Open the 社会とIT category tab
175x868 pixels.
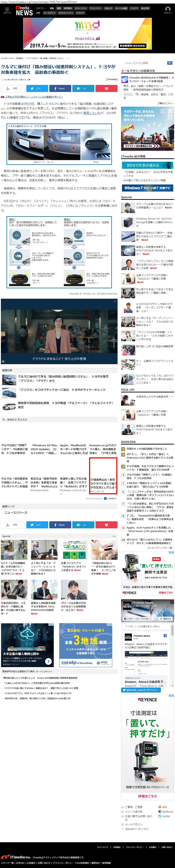pyautogui.click(x=108, y=8)
